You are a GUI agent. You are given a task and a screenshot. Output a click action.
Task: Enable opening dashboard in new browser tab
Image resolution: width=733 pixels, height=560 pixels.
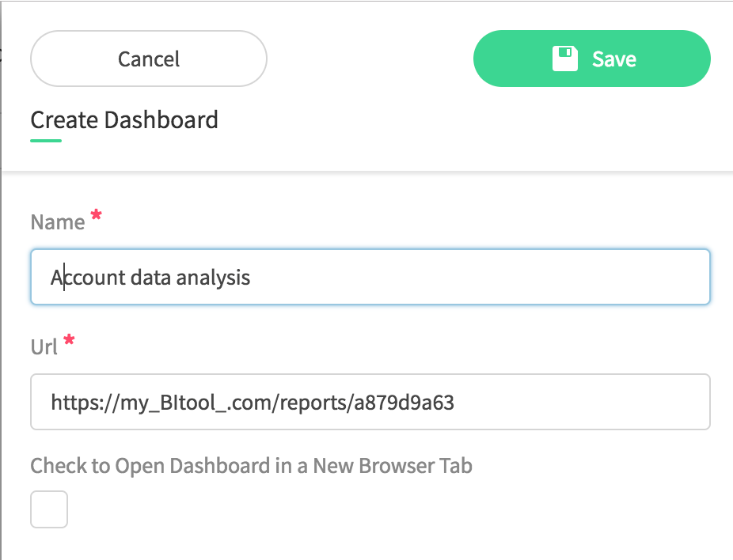click(x=49, y=509)
